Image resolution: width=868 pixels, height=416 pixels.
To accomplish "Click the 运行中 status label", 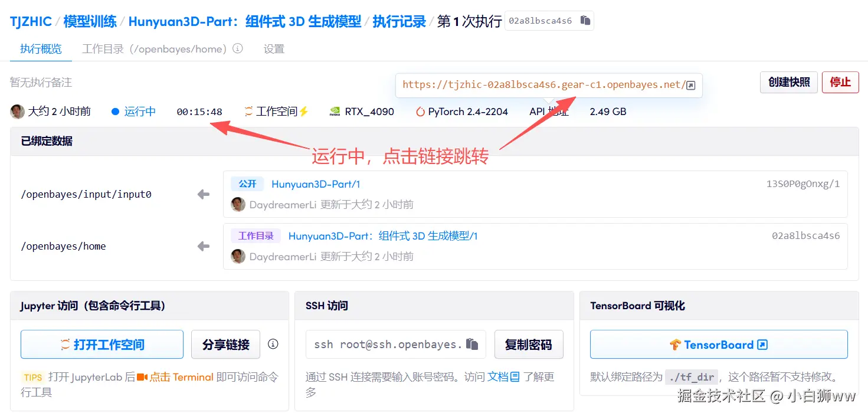I will [x=140, y=112].
